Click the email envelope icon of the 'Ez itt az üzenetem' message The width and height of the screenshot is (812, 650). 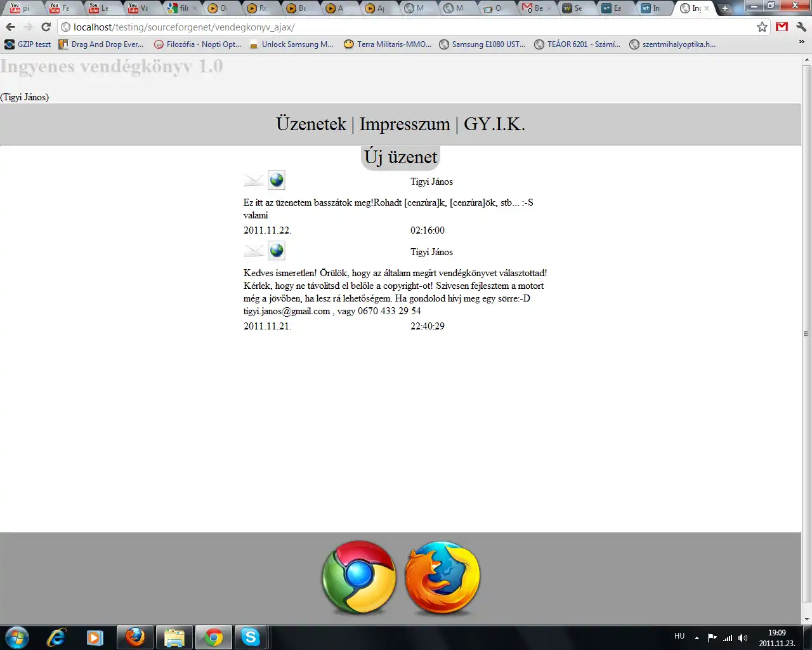point(254,181)
